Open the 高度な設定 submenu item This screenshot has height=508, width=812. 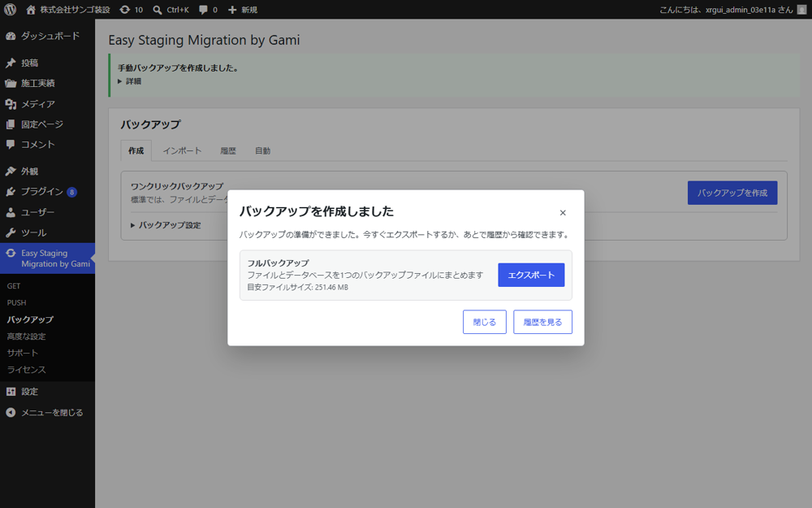(27, 336)
